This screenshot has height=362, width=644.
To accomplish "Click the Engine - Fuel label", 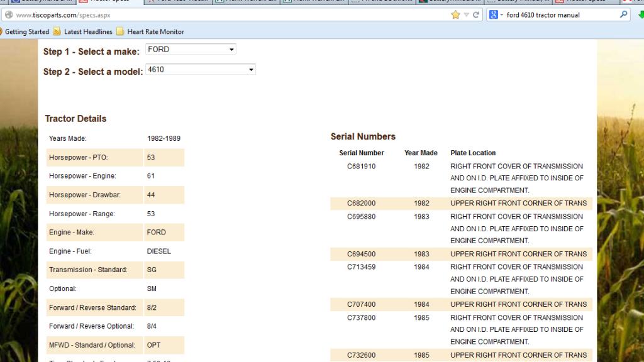I will [70, 251].
